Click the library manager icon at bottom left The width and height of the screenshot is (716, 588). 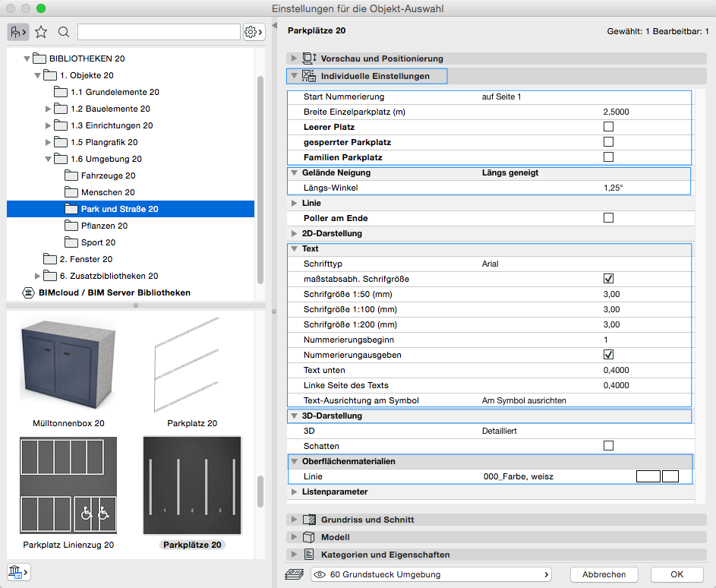[17, 571]
